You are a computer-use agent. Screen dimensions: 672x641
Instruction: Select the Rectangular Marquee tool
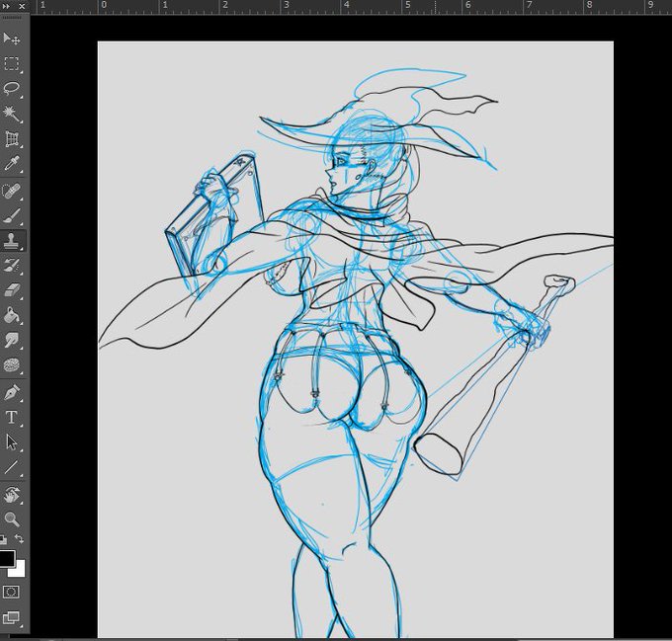pos(12,64)
